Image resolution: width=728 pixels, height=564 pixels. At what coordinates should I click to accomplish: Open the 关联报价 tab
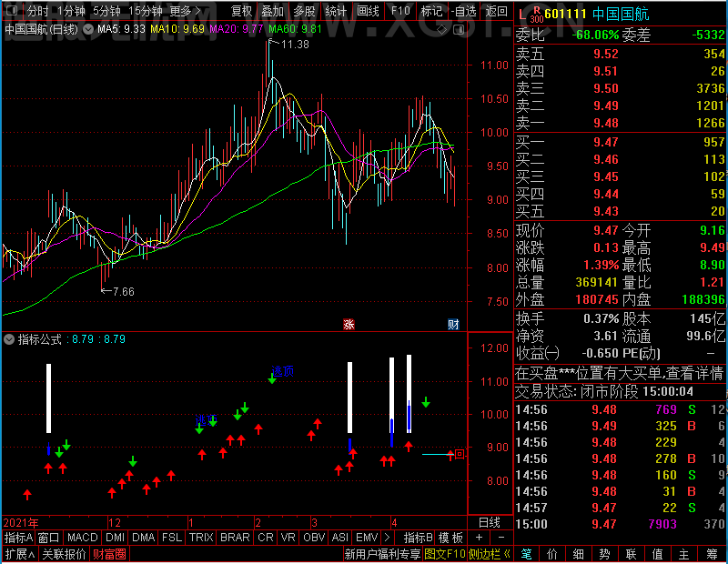tap(64, 554)
